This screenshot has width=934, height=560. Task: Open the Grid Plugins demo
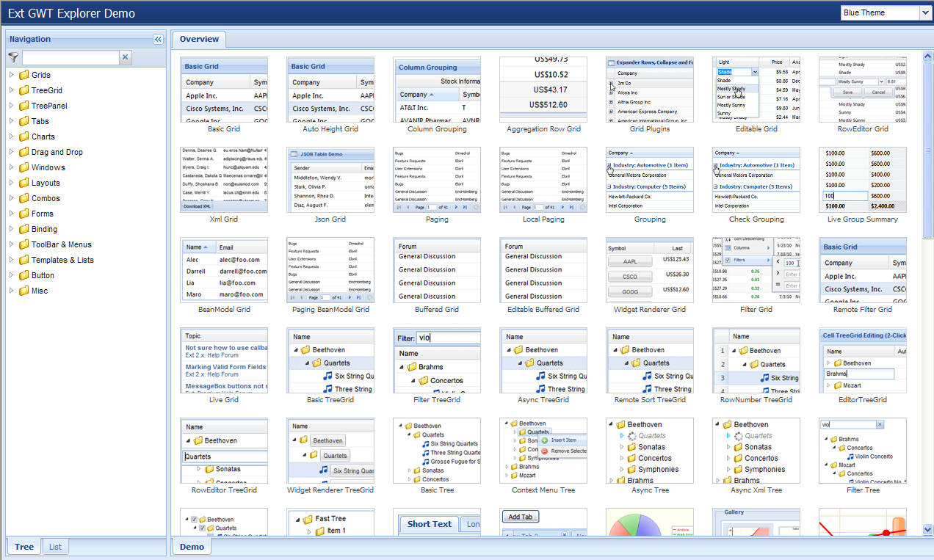650,90
